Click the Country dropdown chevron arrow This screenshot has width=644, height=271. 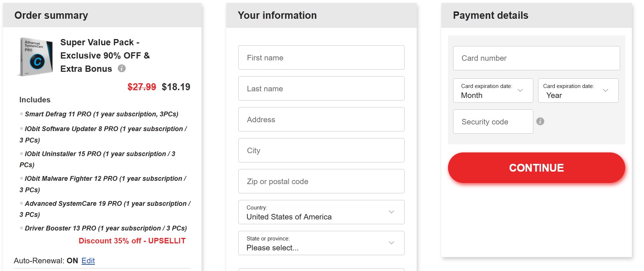pyautogui.click(x=391, y=212)
